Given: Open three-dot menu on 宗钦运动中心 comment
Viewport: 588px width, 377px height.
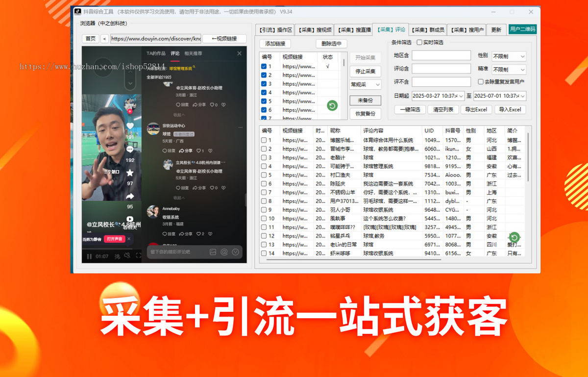Looking at the screenshot, I should click(x=240, y=127).
